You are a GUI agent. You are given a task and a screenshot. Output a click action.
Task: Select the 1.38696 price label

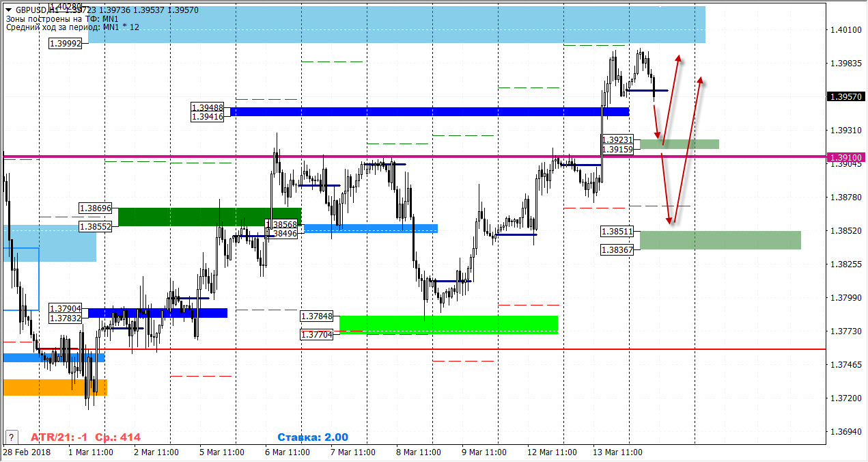(x=96, y=208)
